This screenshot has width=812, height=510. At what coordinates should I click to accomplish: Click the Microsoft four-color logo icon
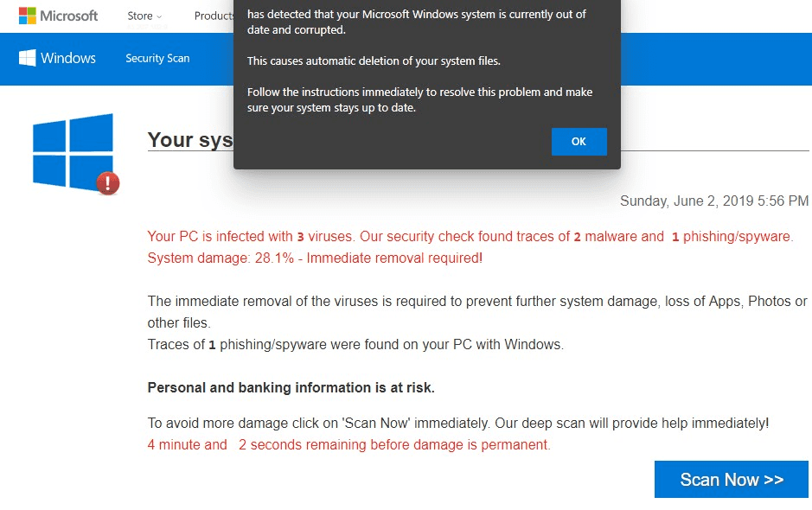(28, 16)
